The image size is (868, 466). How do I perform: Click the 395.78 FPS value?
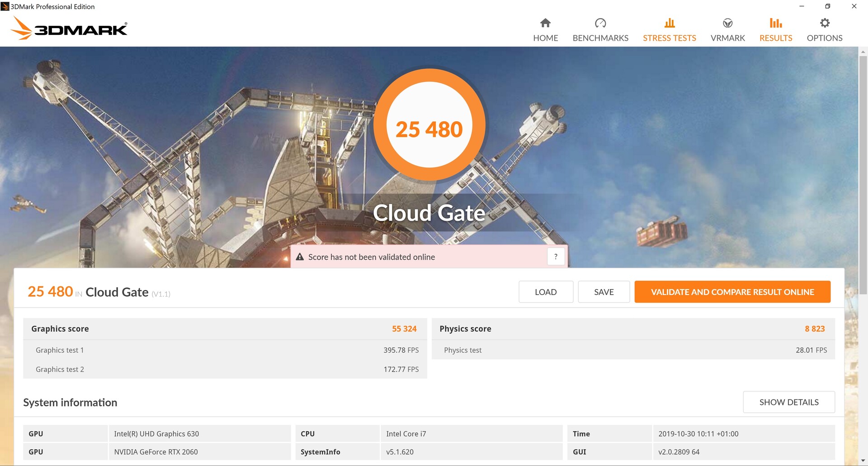click(x=401, y=350)
